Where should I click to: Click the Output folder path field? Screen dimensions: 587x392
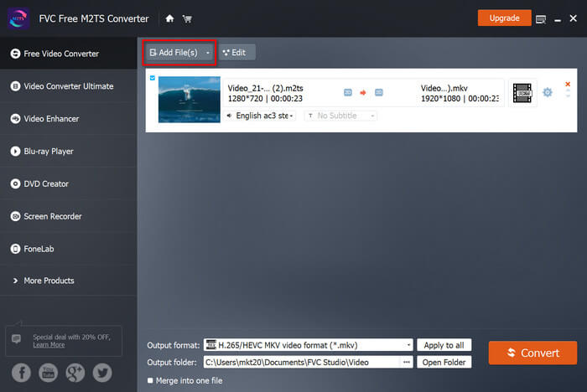(x=303, y=362)
